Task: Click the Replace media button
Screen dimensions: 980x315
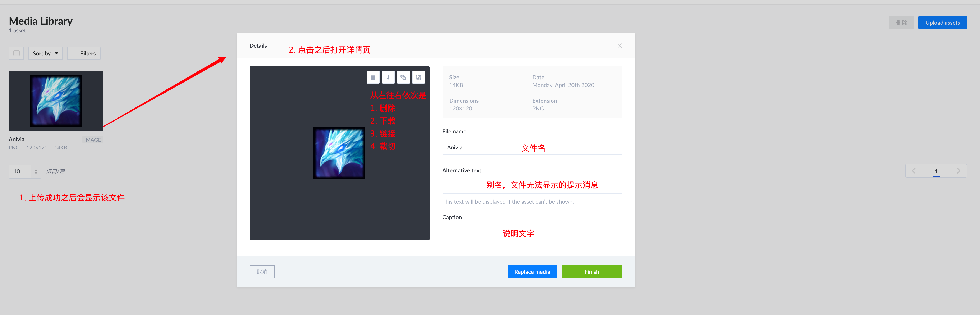Action: click(x=532, y=272)
